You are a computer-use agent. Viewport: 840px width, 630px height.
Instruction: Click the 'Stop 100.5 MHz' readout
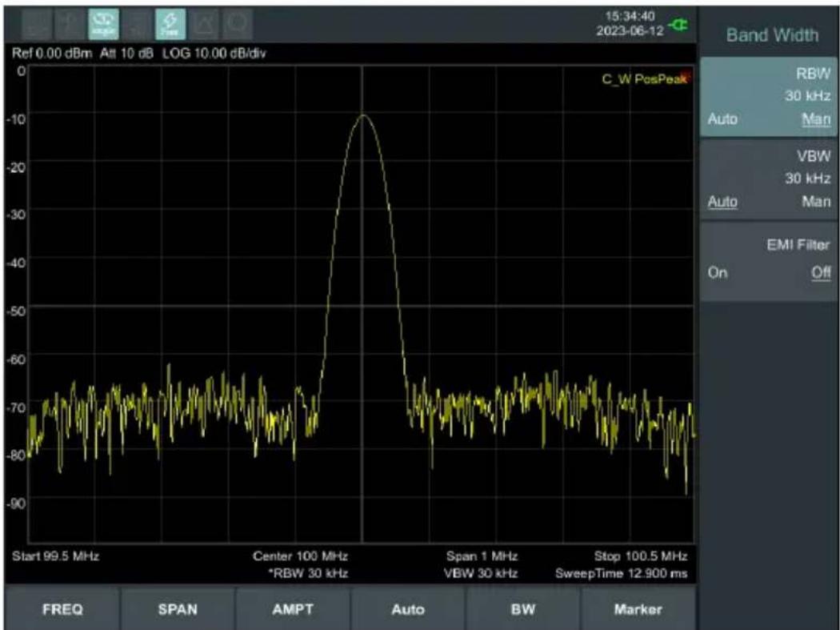pyautogui.click(x=641, y=556)
